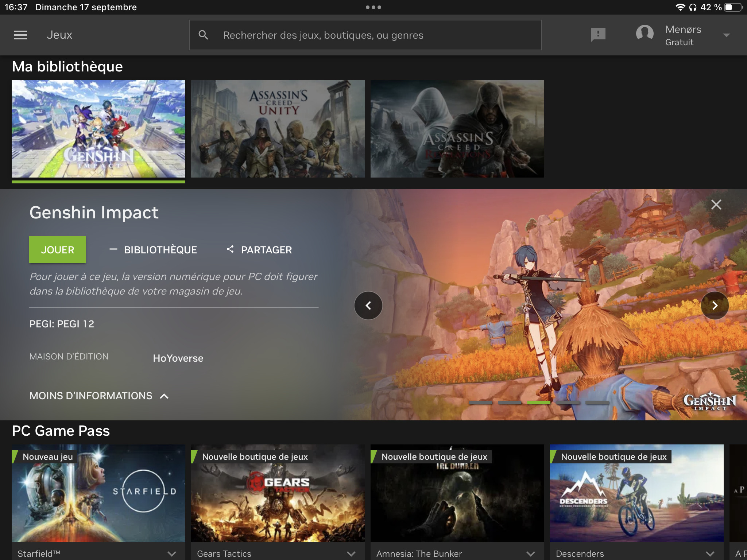Expand the account dropdown arrow

(726, 35)
